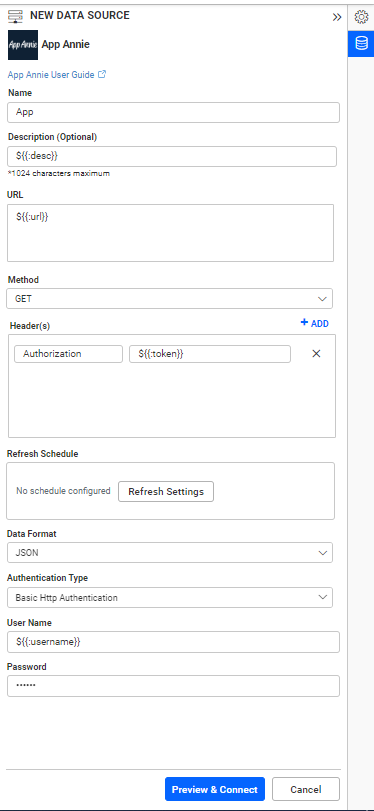Open Refresh Settings
This screenshot has width=374, height=811.
click(166, 491)
